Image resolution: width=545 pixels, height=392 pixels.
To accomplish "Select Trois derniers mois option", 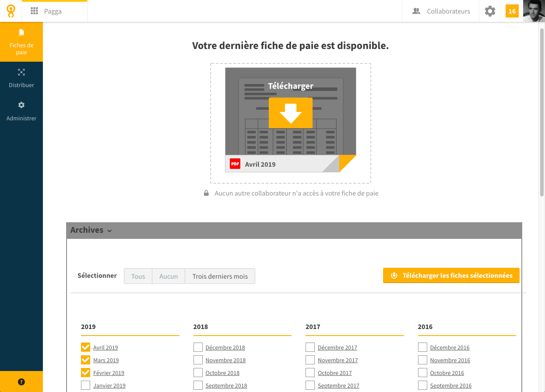I will (x=220, y=276).
